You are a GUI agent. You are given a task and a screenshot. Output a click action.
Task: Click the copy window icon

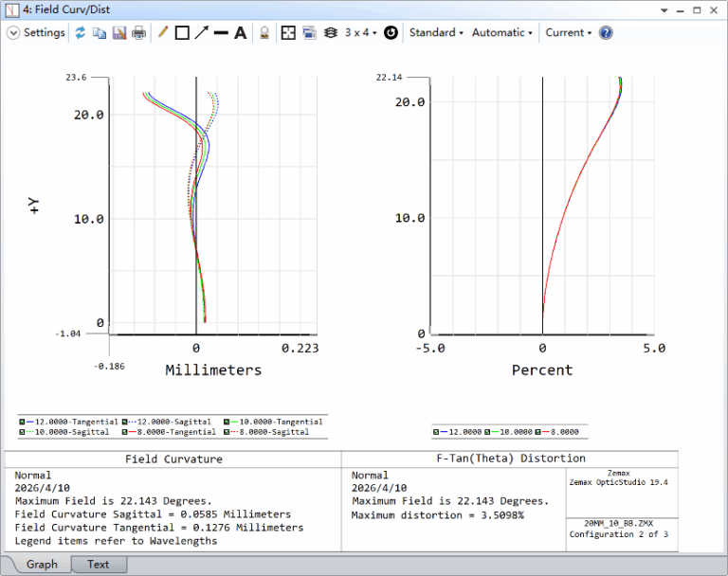coord(100,32)
